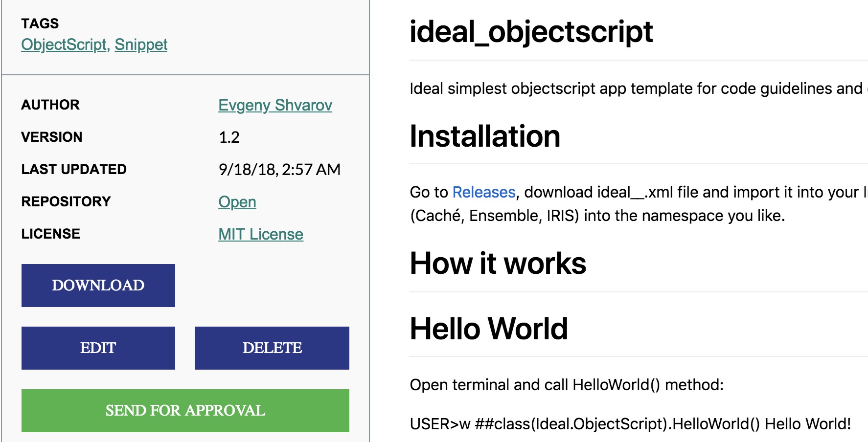Image resolution: width=868 pixels, height=442 pixels.
Task: Open the repository link
Action: [x=237, y=202]
